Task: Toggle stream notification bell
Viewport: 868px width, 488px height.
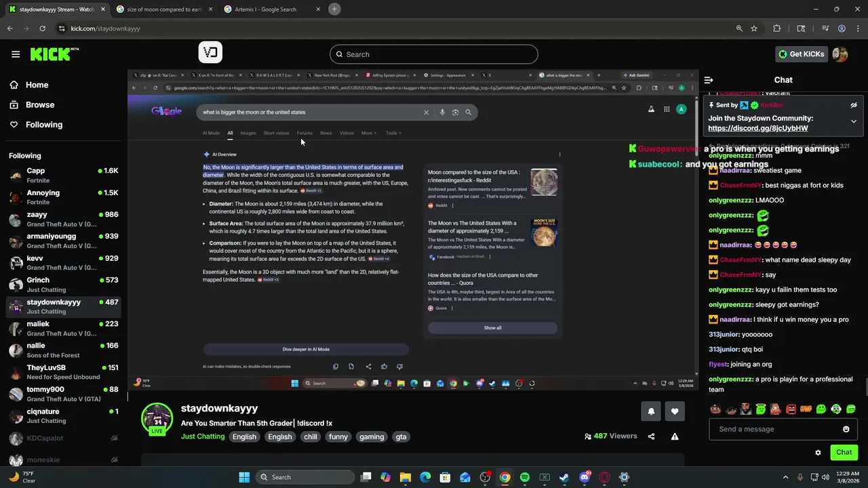Action: 651,411
